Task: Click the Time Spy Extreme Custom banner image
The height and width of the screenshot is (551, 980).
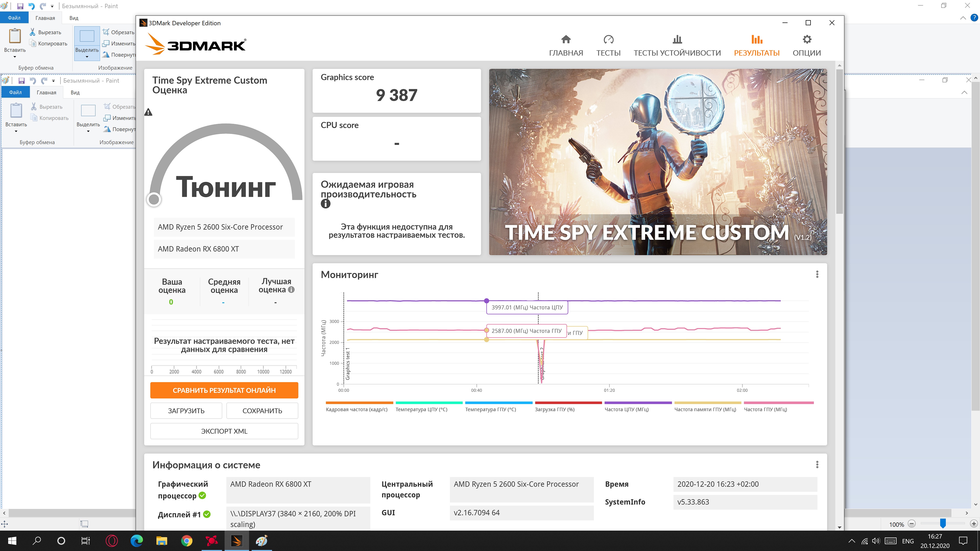Action: coord(658,162)
